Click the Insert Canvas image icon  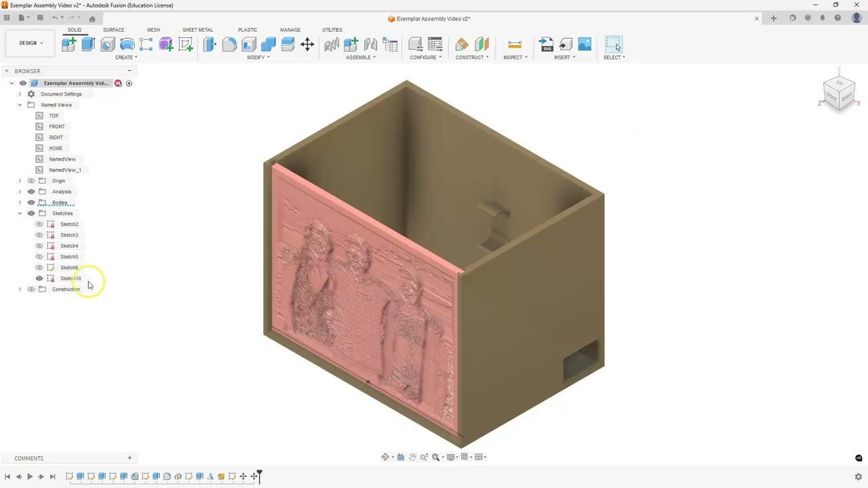(585, 45)
